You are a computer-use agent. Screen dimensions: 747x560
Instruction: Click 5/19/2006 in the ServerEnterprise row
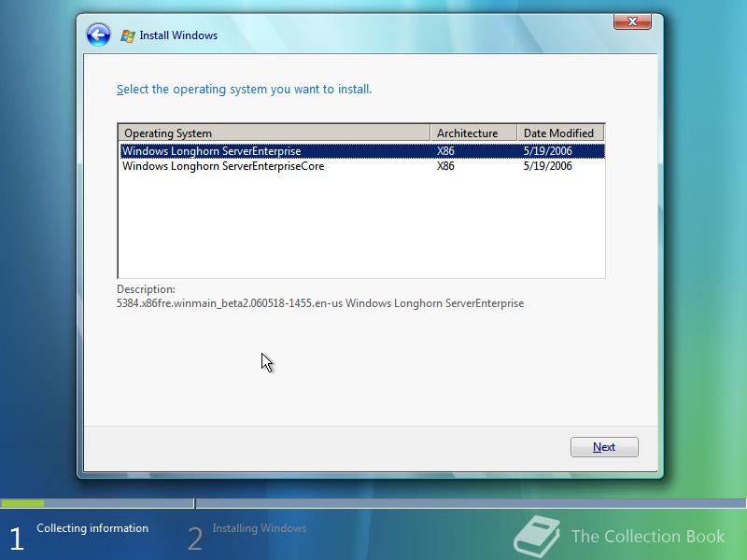point(547,151)
